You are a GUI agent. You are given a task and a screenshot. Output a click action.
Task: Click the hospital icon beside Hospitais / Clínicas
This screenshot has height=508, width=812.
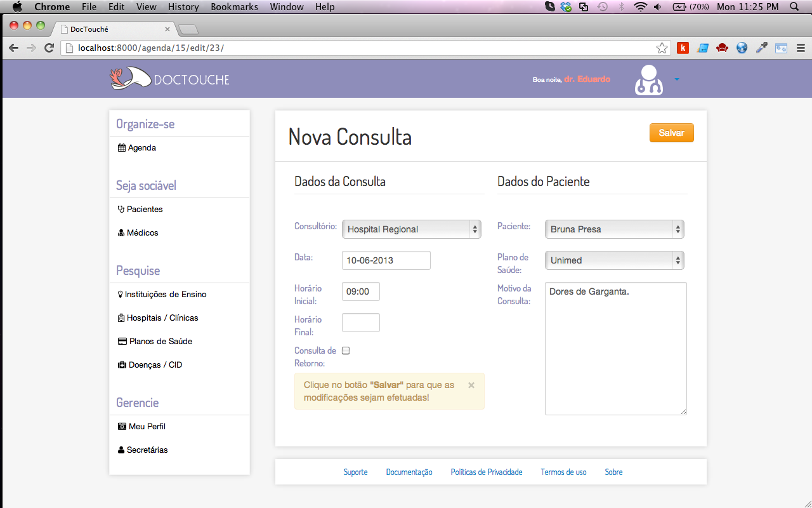pyautogui.click(x=121, y=317)
